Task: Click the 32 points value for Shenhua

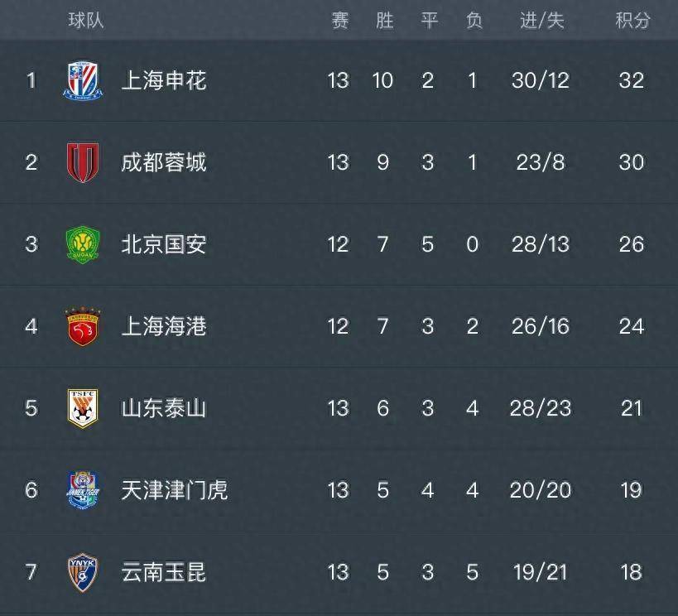Action: (632, 80)
